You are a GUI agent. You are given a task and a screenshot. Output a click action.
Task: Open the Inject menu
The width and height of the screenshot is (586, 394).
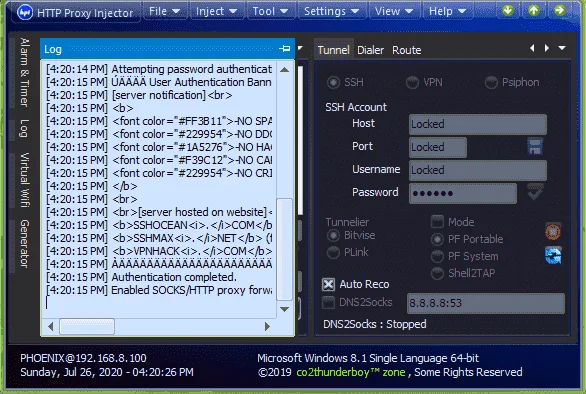coord(217,11)
